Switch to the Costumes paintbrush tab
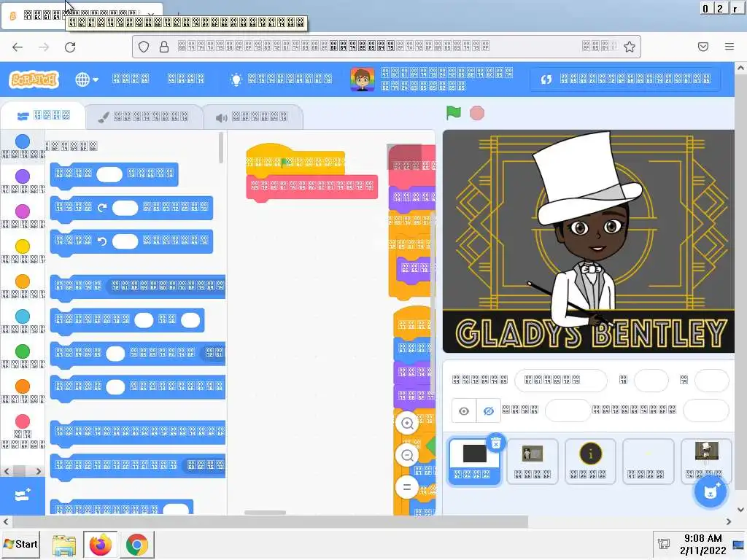The image size is (747, 560). [144, 117]
